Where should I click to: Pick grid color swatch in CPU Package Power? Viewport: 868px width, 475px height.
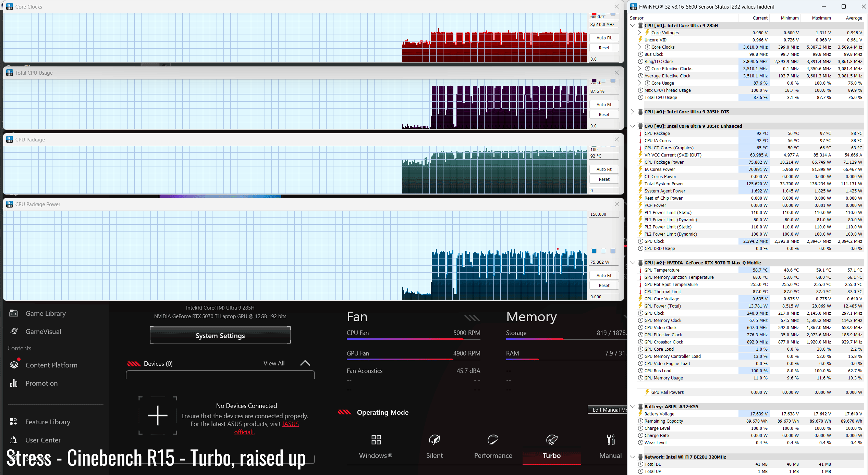(x=613, y=251)
